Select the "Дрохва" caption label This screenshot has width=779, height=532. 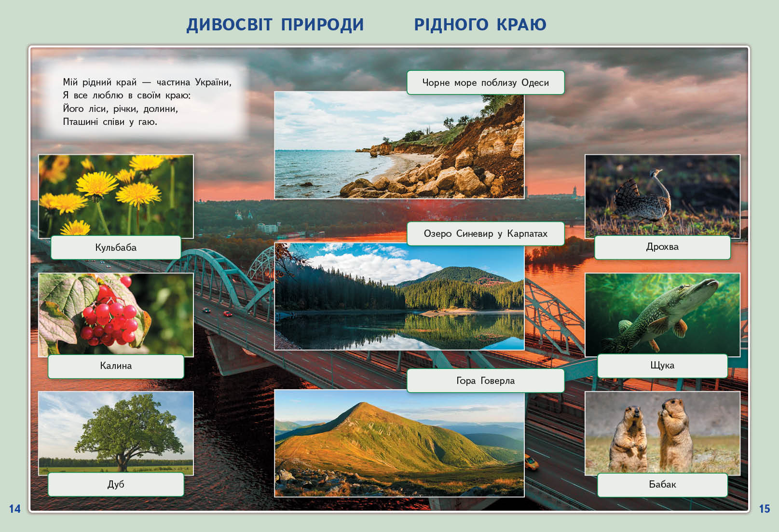pyautogui.click(x=662, y=247)
